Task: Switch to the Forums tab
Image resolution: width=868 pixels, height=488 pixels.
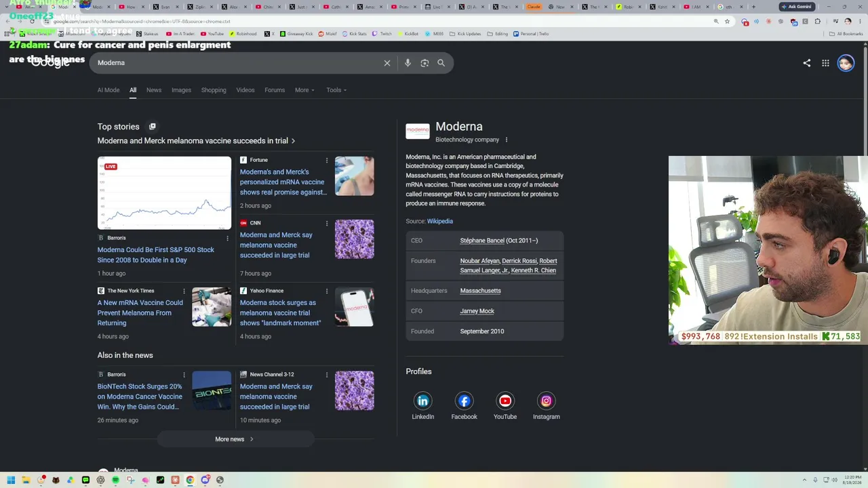Action: click(275, 90)
